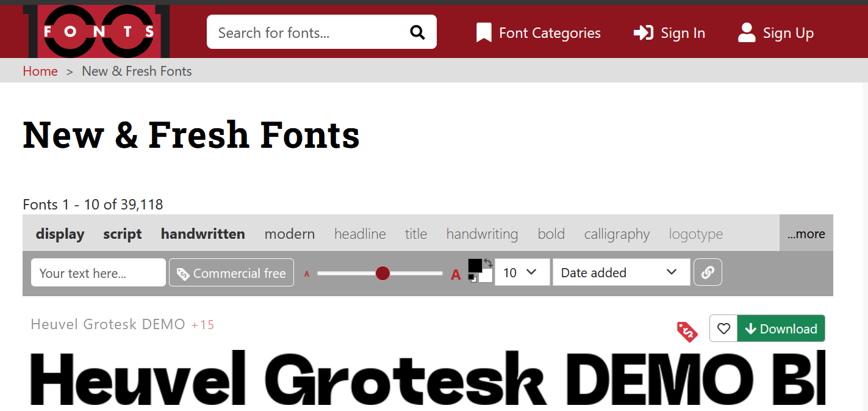This screenshot has width=868, height=411.
Task: Click the Your text here input field
Action: (98, 272)
